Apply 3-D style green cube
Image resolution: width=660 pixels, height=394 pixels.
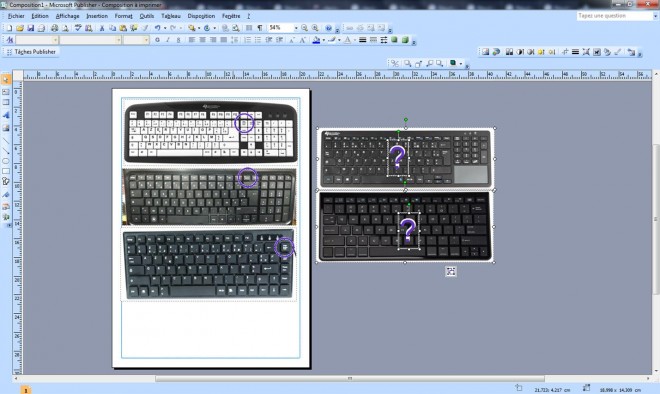(x=405, y=40)
